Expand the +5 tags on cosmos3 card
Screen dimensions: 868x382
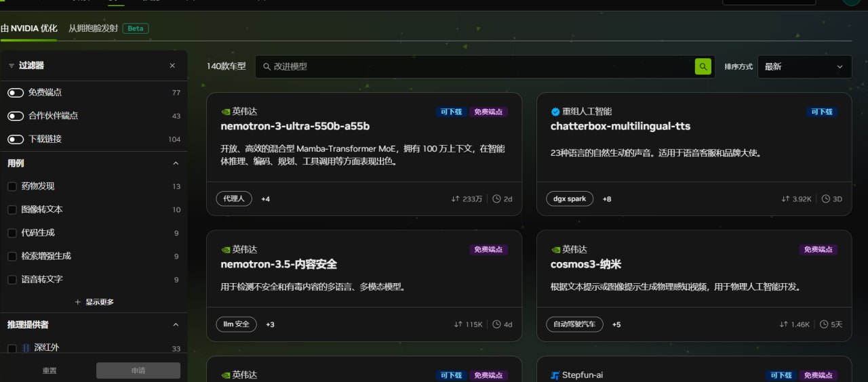click(x=616, y=324)
